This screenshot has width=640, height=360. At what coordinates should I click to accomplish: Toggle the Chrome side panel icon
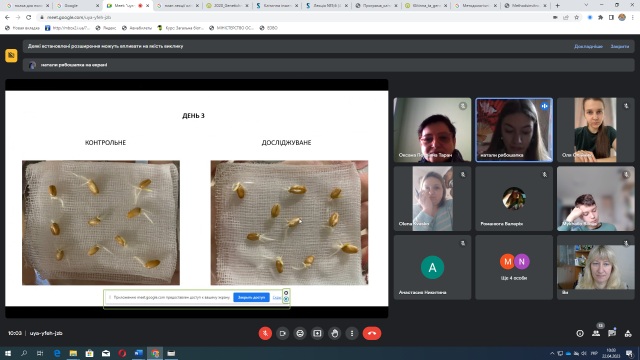(x=611, y=18)
